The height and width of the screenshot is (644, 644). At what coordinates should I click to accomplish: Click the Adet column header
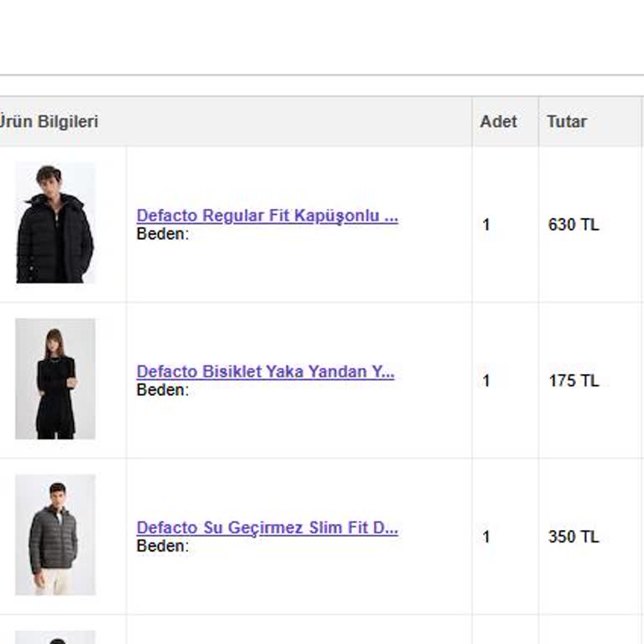click(498, 122)
